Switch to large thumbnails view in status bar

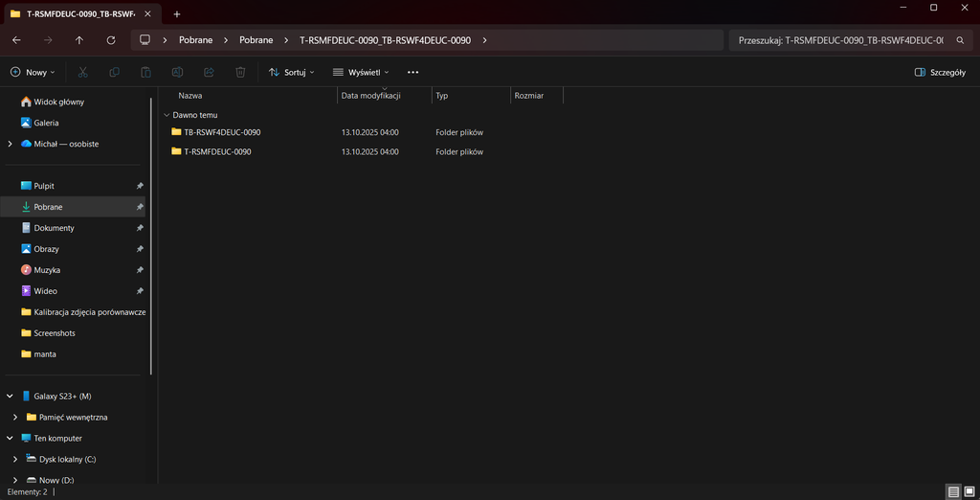tap(969, 491)
